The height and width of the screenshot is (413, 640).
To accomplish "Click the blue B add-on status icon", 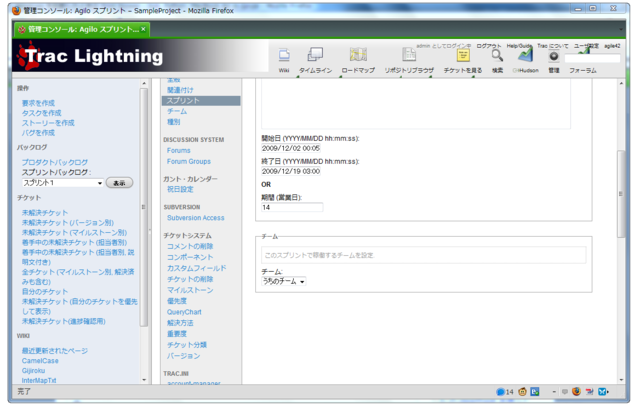I will (x=535, y=392).
